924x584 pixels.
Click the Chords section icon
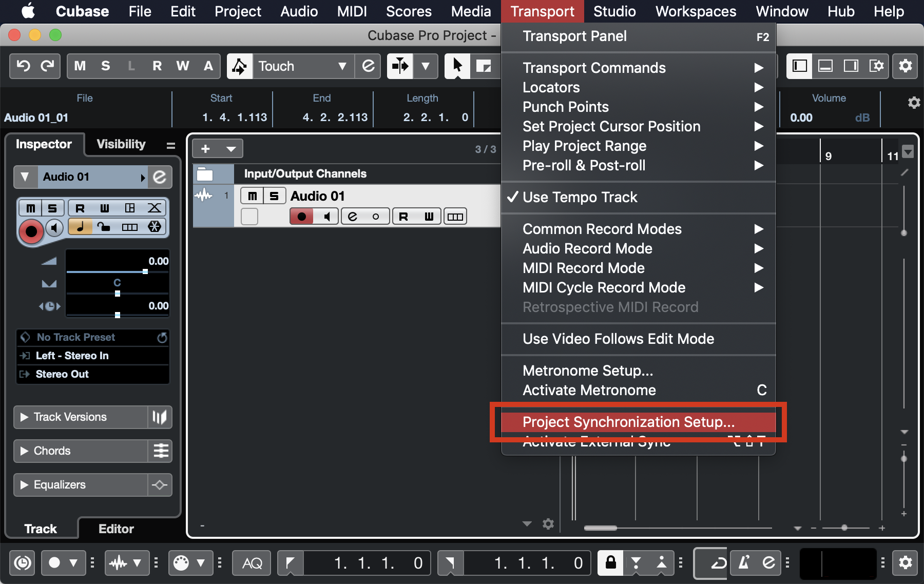pos(161,451)
